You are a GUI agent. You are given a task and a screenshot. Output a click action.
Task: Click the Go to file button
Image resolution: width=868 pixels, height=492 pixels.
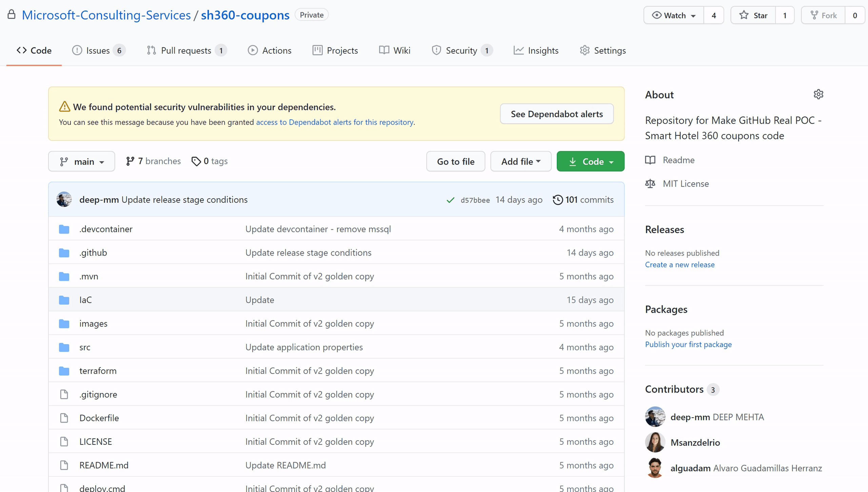[x=456, y=162]
